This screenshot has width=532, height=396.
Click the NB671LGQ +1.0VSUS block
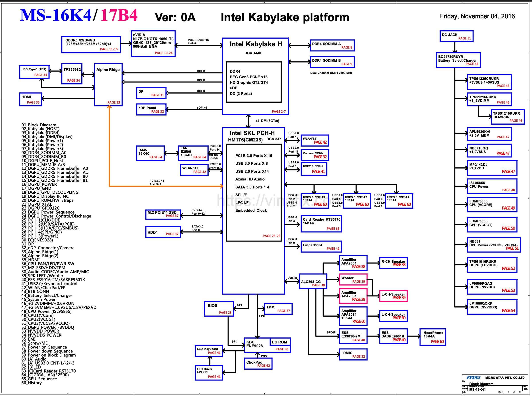(x=490, y=151)
